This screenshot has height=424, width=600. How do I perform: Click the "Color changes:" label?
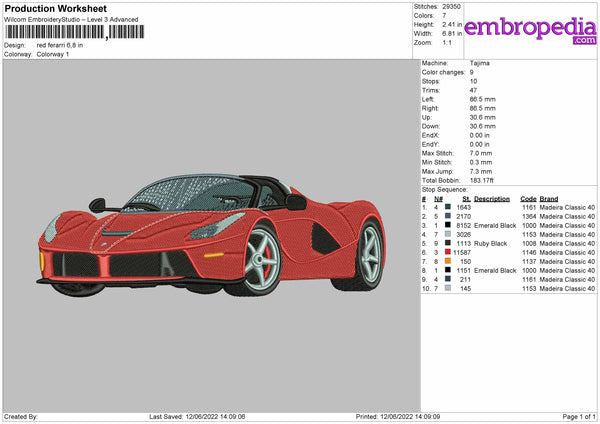pos(443,72)
